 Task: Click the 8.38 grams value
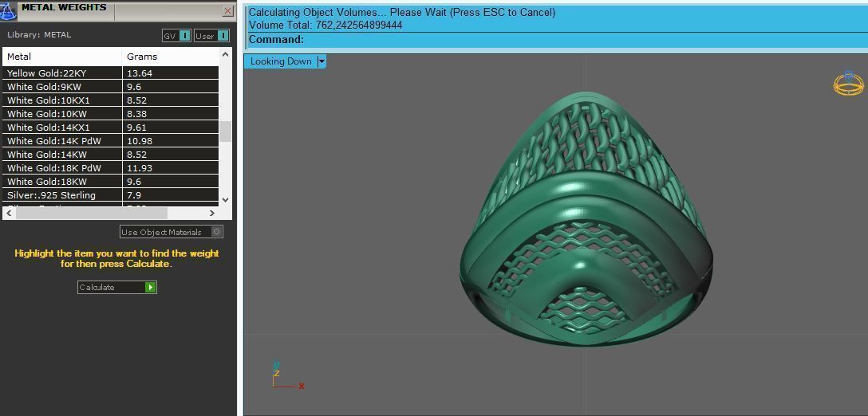tap(136, 114)
